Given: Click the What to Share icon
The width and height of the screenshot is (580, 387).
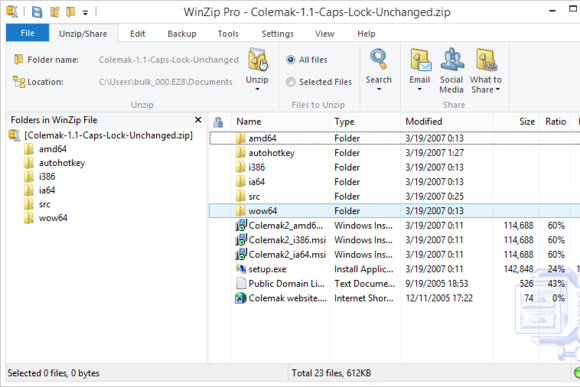Looking at the screenshot, I should click(486, 59).
